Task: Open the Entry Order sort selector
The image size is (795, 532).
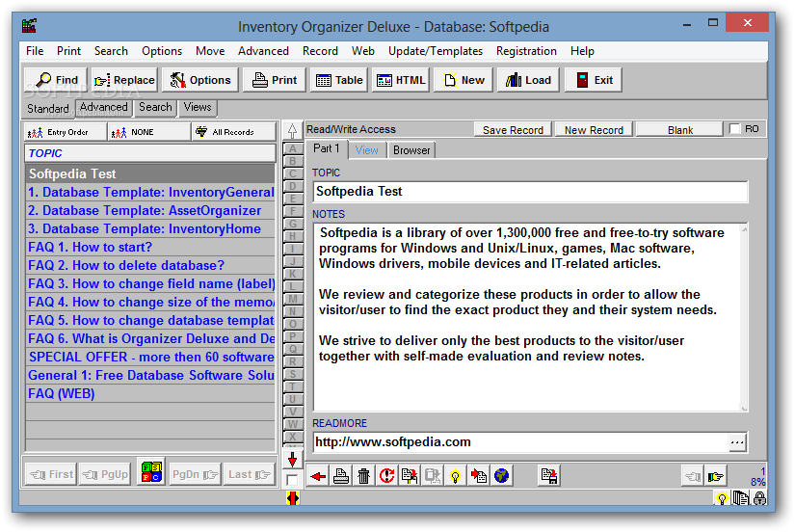Action: tap(66, 132)
